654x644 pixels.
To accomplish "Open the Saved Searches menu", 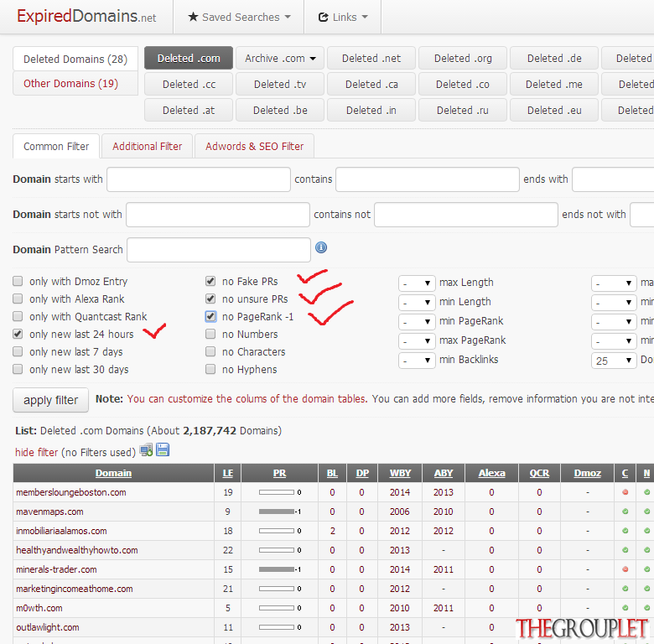I will point(239,17).
